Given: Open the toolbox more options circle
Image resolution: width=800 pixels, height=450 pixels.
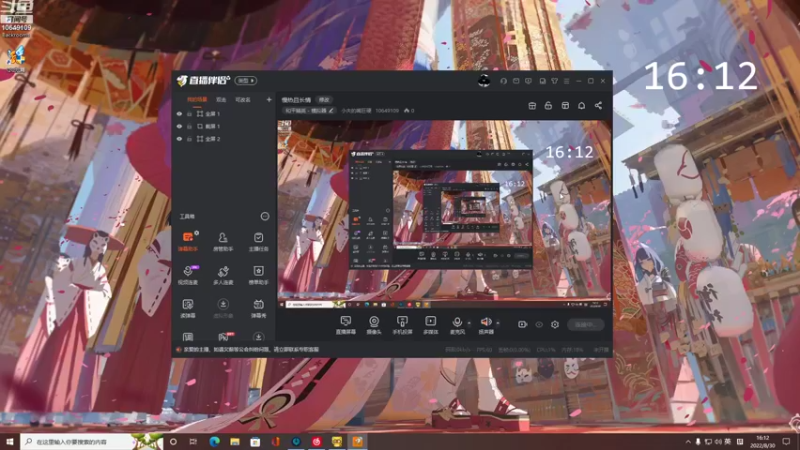Looking at the screenshot, I should [x=264, y=216].
